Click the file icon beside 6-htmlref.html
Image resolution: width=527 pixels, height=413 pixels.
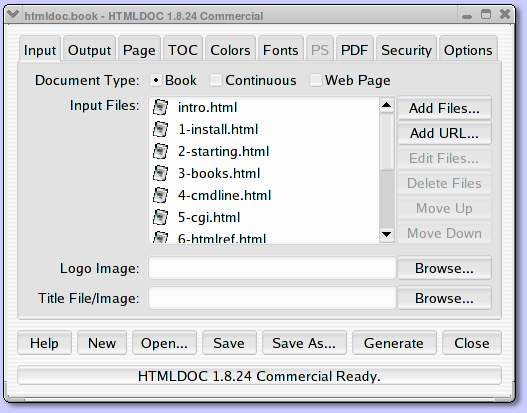click(x=160, y=237)
